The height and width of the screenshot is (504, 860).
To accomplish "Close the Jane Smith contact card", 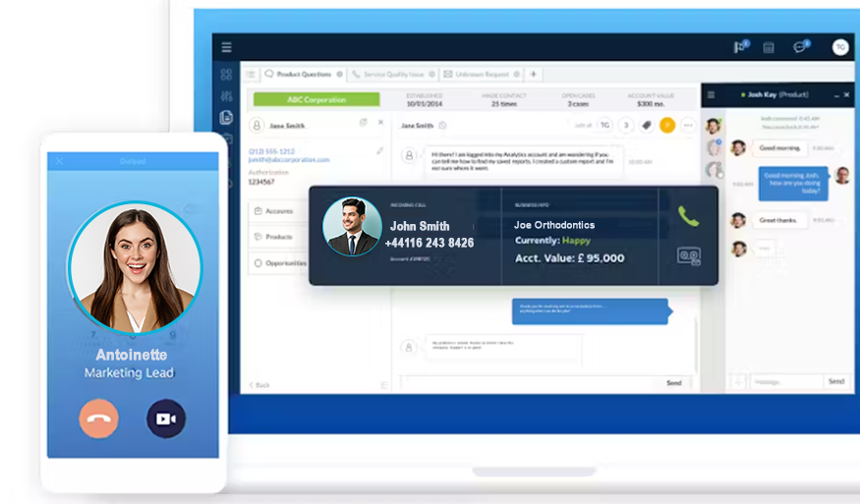I will 380,122.
